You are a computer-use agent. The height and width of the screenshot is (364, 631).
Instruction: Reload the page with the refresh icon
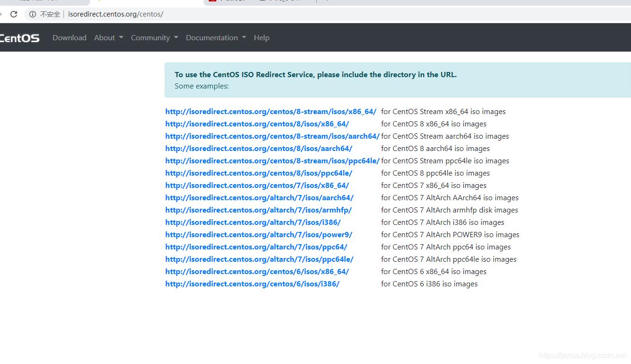click(x=14, y=14)
